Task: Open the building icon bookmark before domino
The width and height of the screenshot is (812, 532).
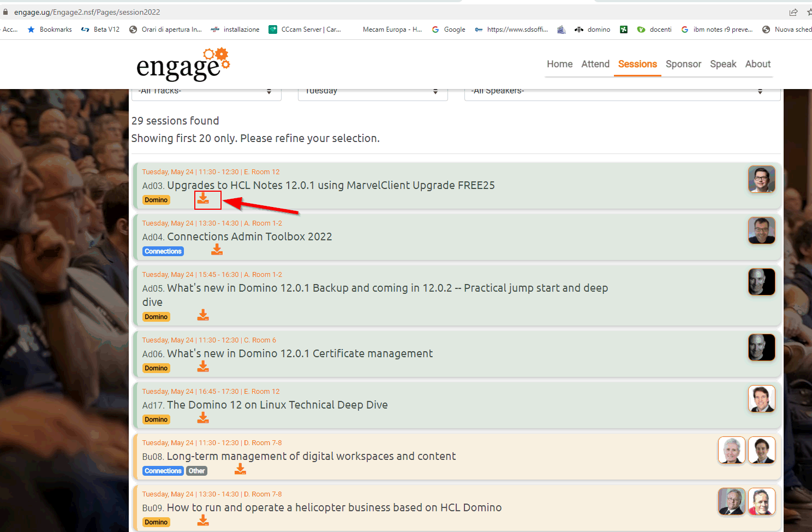Action: click(561, 29)
